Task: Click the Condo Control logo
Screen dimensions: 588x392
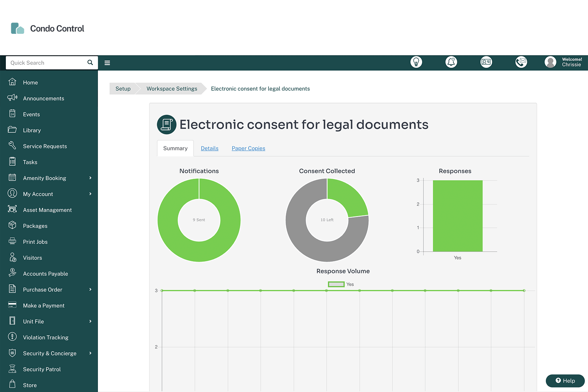Action: (x=48, y=28)
